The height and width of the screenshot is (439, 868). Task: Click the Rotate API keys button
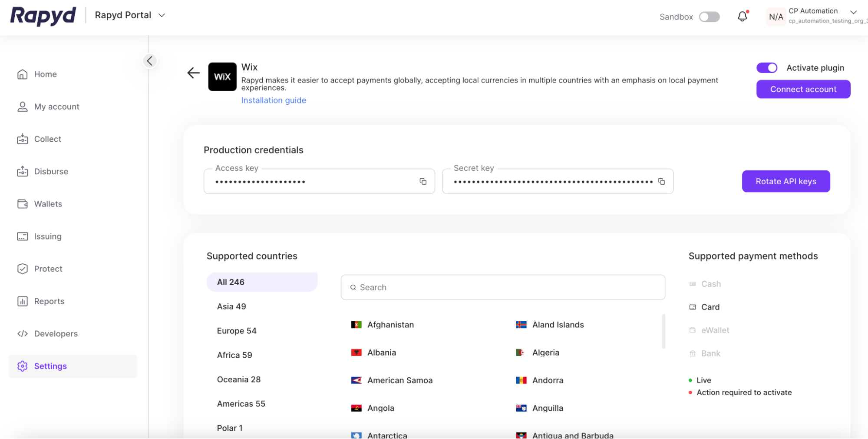pyautogui.click(x=785, y=181)
